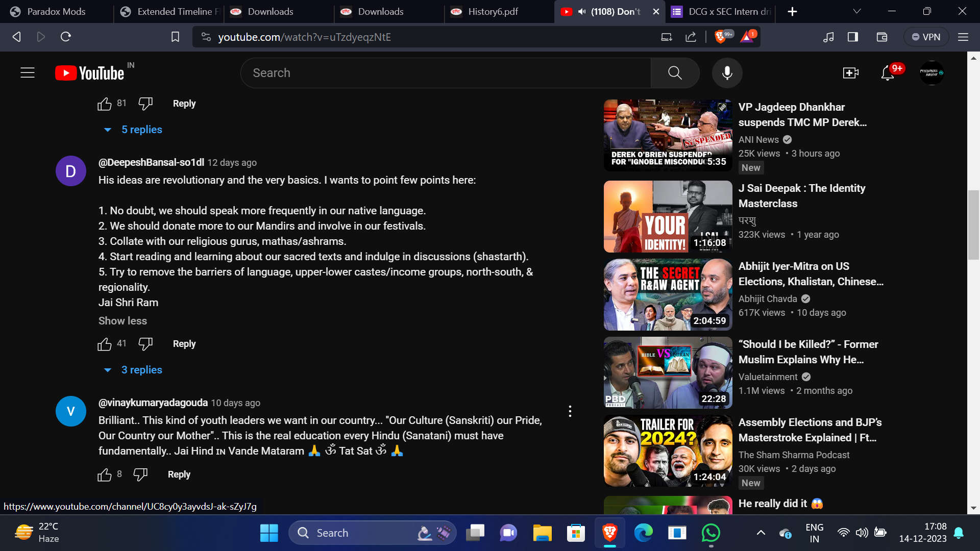Open YouTube notifications bell

click(888, 73)
